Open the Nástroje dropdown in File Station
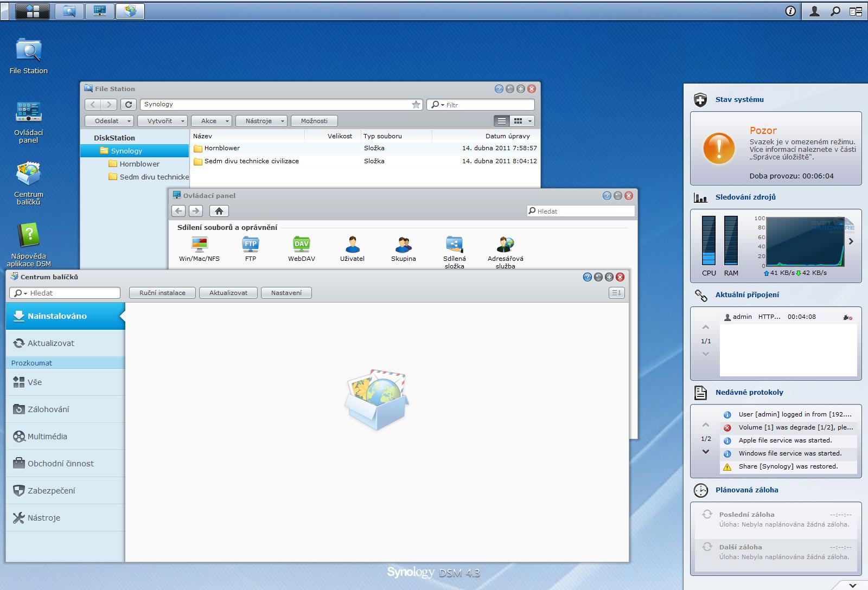The width and height of the screenshot is (868, 590). (x=260, y=120)
